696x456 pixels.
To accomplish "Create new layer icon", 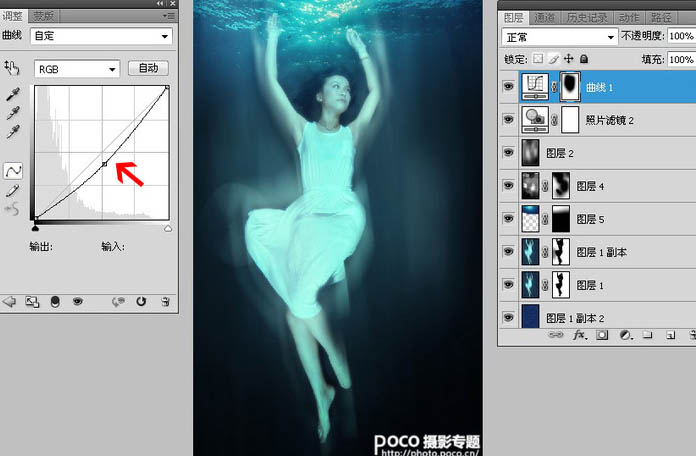I will click(670, 335).
